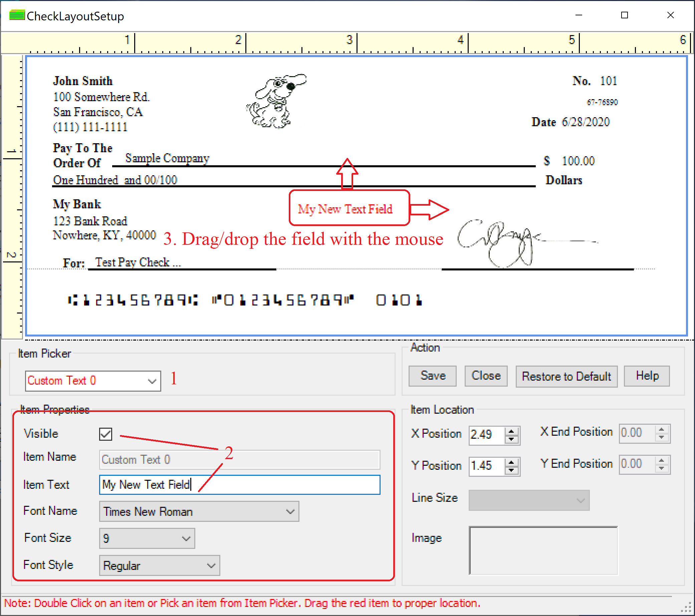The width and height of the screenshot is (695, 616).
Task: Increase X Position with up arrow
Action: click(511, 431)
